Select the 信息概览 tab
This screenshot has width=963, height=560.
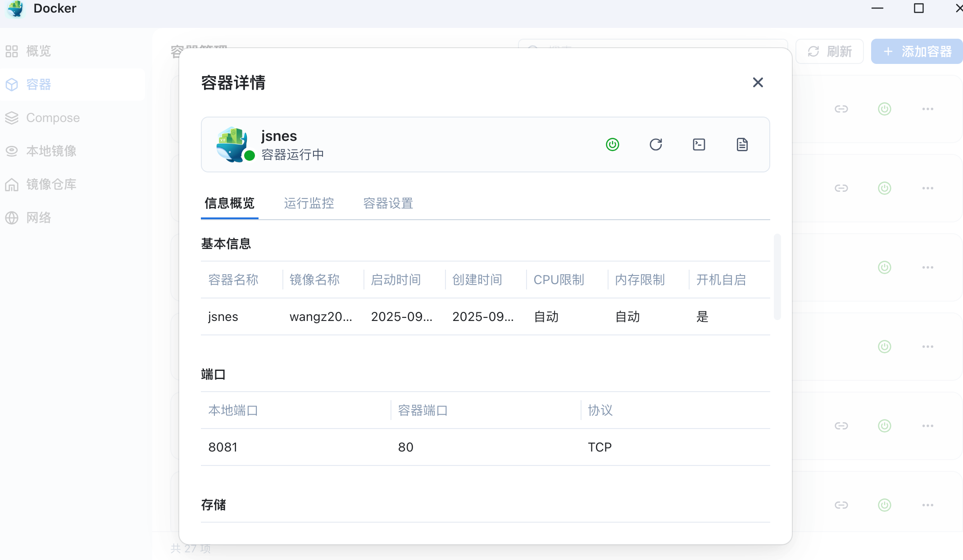[x=230, y=203]
